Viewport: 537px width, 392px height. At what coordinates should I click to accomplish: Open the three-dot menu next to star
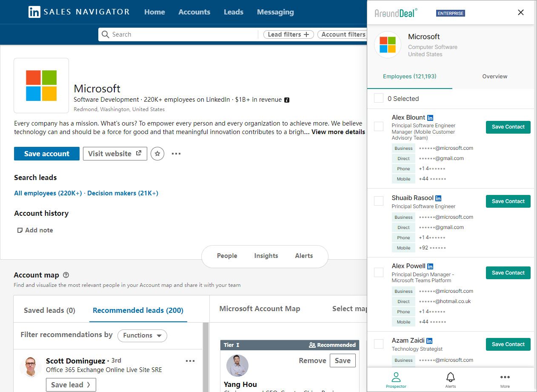176,154
